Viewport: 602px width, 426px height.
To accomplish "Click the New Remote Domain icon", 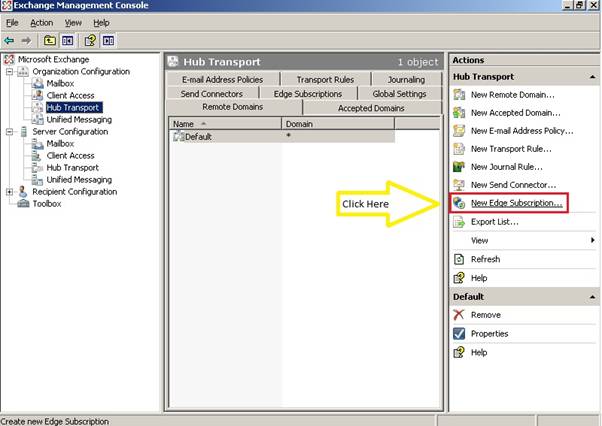I will pos(459,94).
